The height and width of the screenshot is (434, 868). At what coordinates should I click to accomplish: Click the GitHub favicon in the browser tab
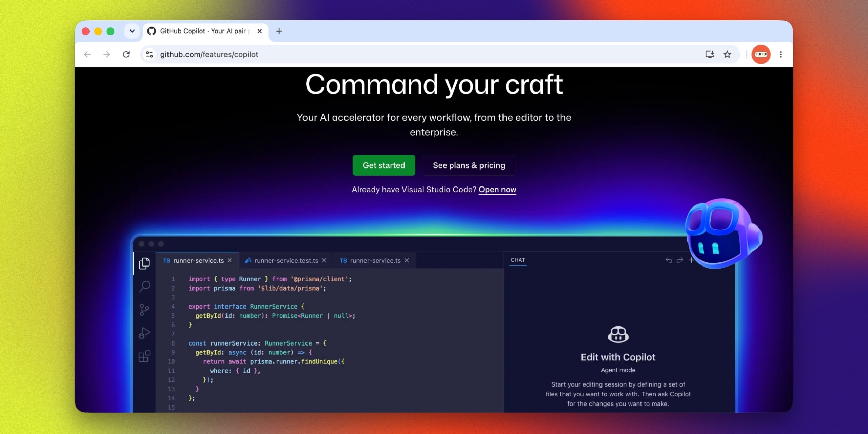tap(152, 31)
